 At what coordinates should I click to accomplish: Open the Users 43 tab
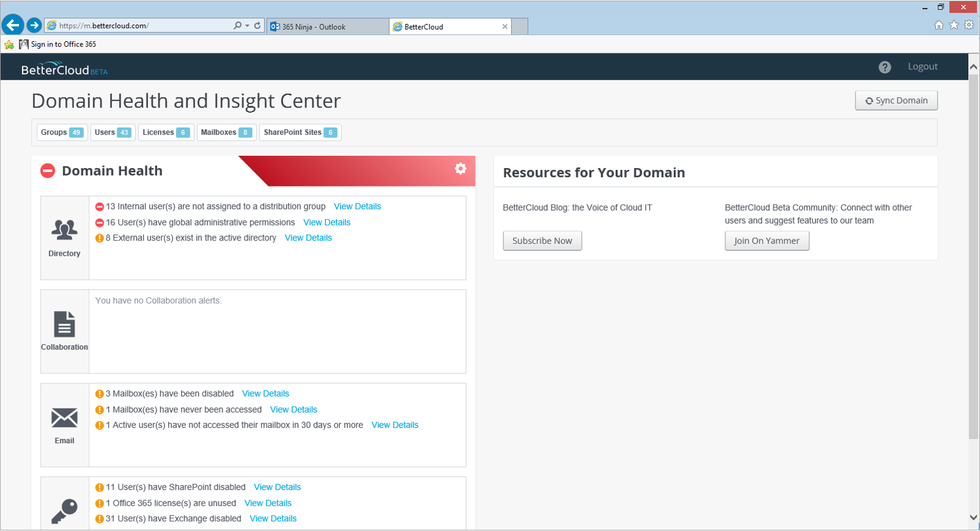click(x=112, y=132)
